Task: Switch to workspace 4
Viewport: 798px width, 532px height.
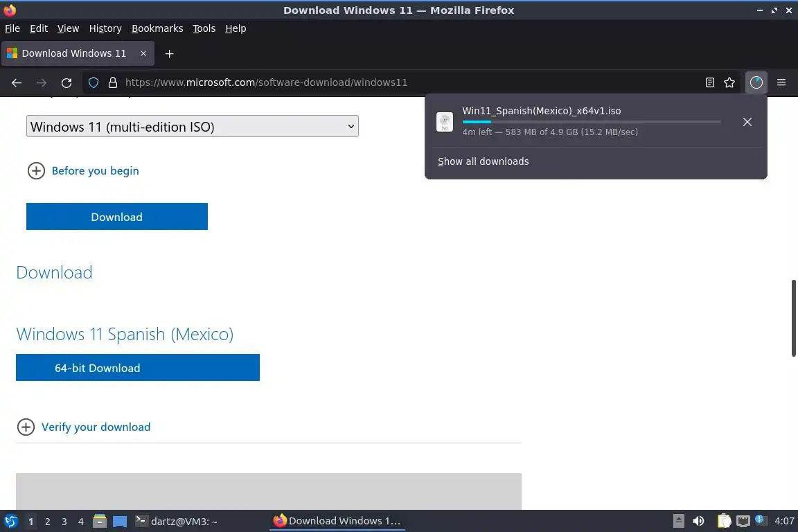Action: [x=81, y=522]
